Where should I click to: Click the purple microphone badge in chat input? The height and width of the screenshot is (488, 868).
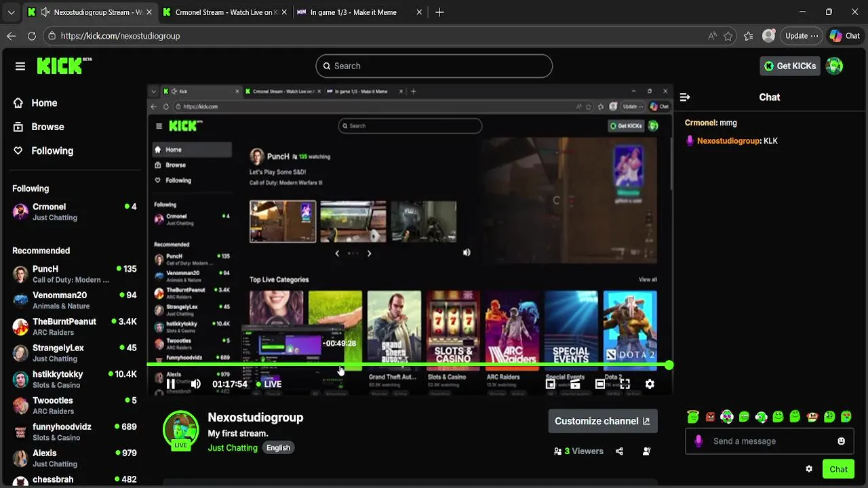[x=698, y=441]
